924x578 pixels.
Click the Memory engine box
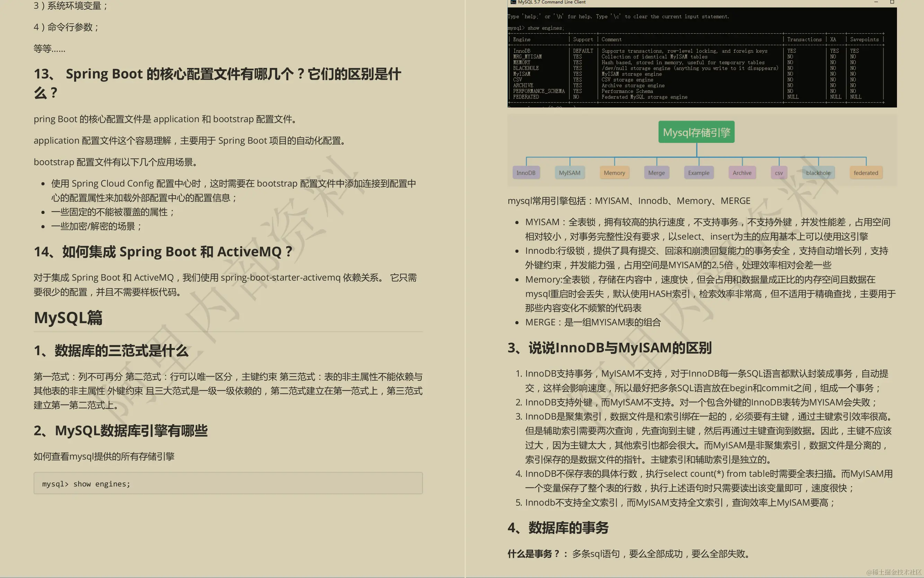tap(614, 172)
